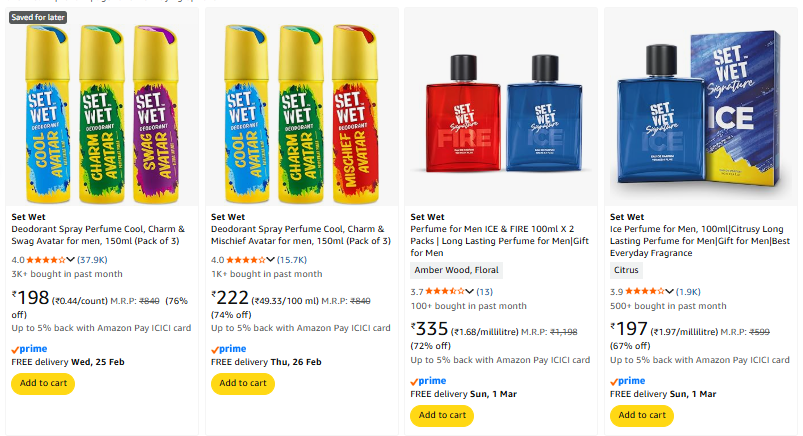View the 1.9K ratings count link
Viewport: 803px width, 436px height.
point(690,292)
